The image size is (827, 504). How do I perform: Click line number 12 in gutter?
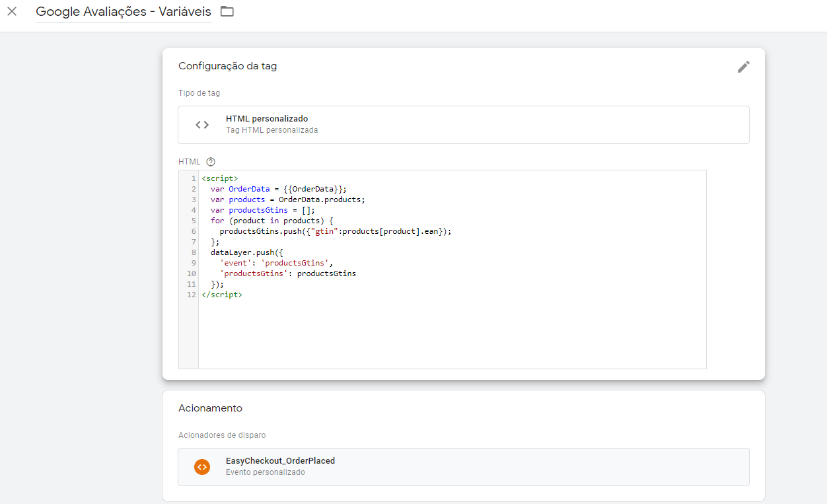(192, 295)
